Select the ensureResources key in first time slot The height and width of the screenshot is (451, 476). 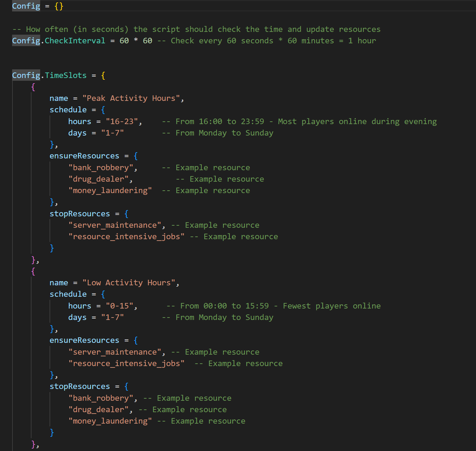coord(84,156)
